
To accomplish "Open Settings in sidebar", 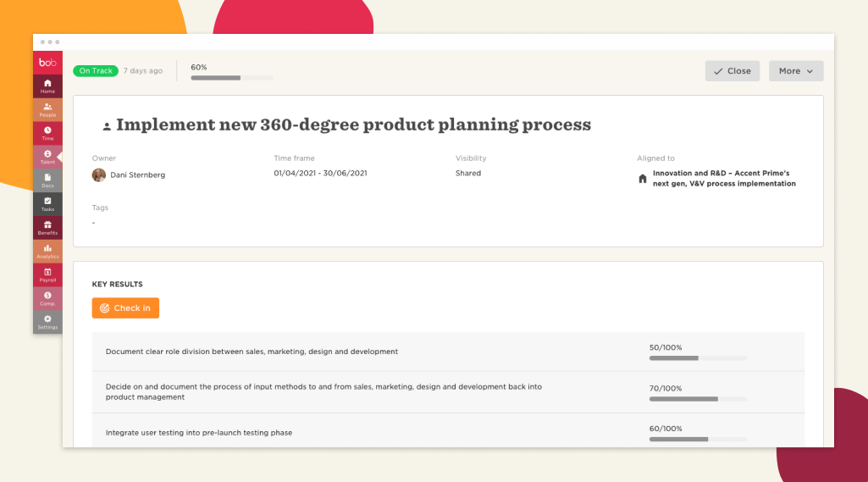I will point(47,322).
